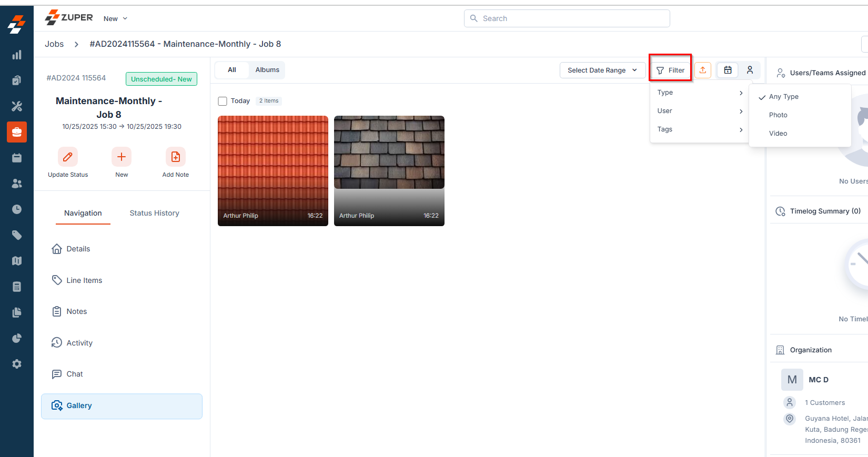Click the Unscheduled- New status badge

point(162,79)
